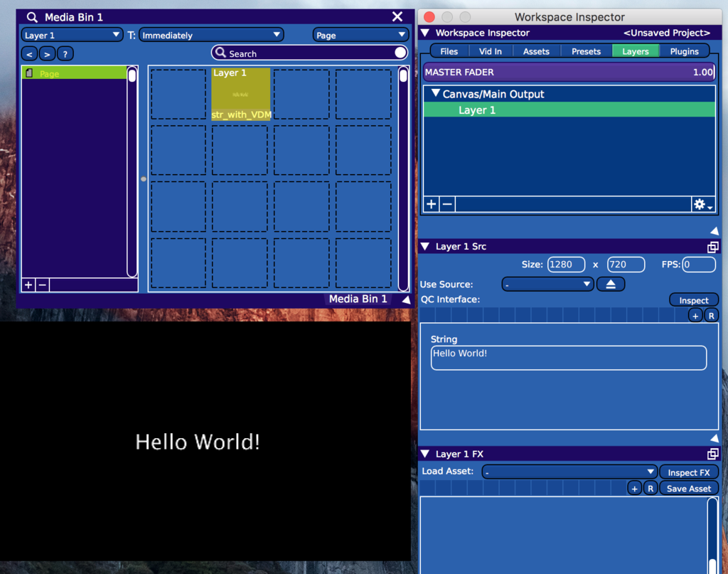Open the gear menu under the layer list

tap(702, 204)
